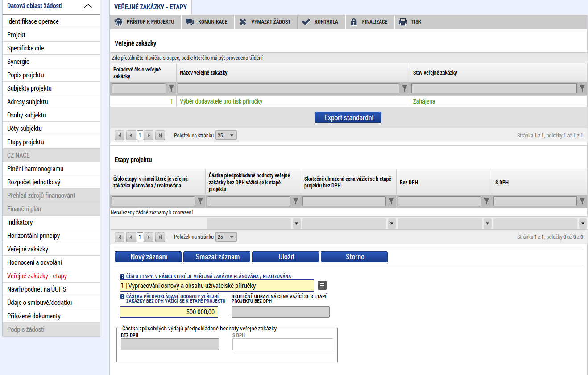Open the list picker icon beside Číslo etapy field
The height and width of the screenshot is (375, 588).
(322, 285)
